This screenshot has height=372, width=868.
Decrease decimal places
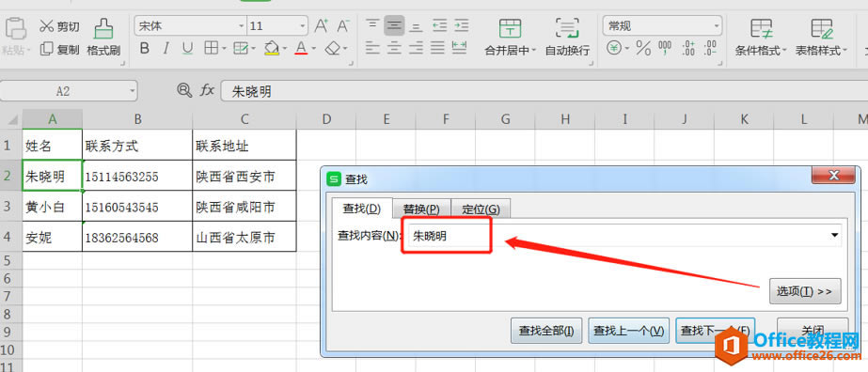711,48
